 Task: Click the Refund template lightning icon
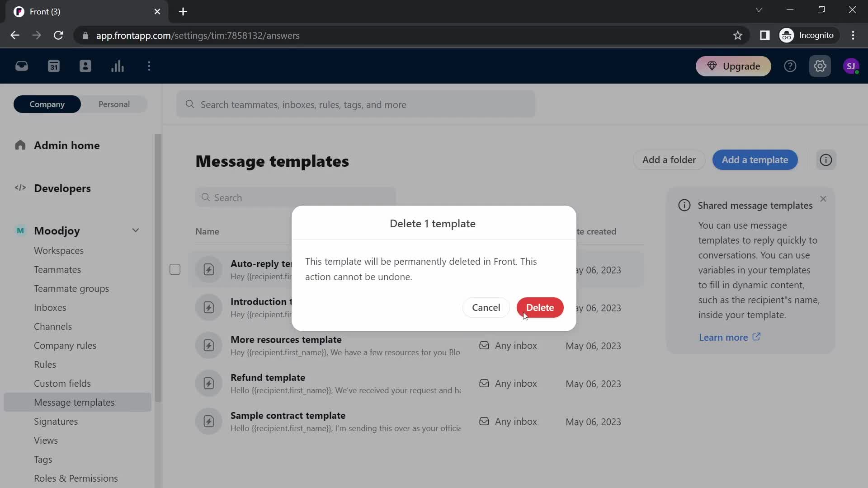[209, 384]
